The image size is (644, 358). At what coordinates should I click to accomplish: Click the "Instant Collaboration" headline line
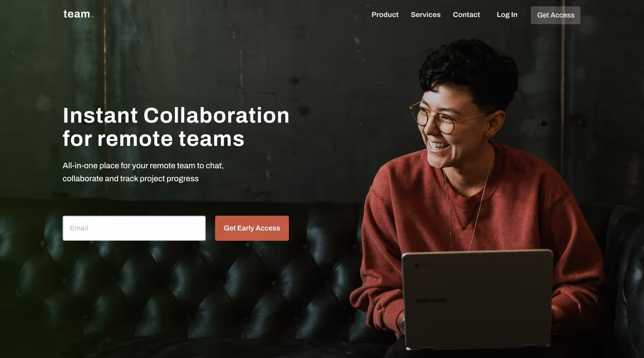pos(176,115)
